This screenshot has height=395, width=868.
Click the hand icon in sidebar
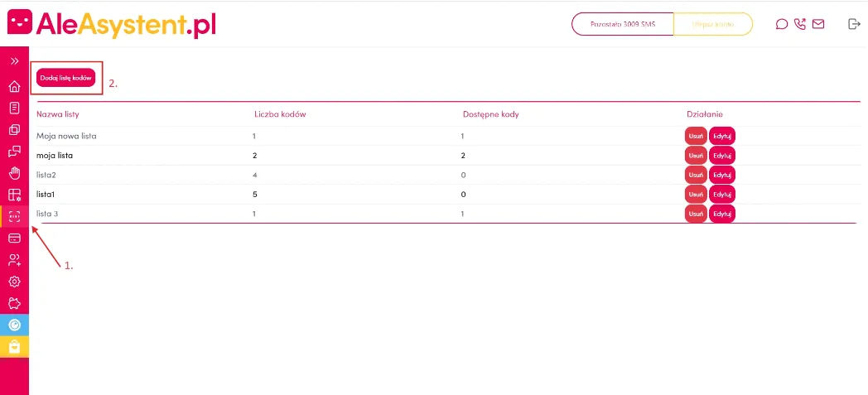tap(14, 173)
